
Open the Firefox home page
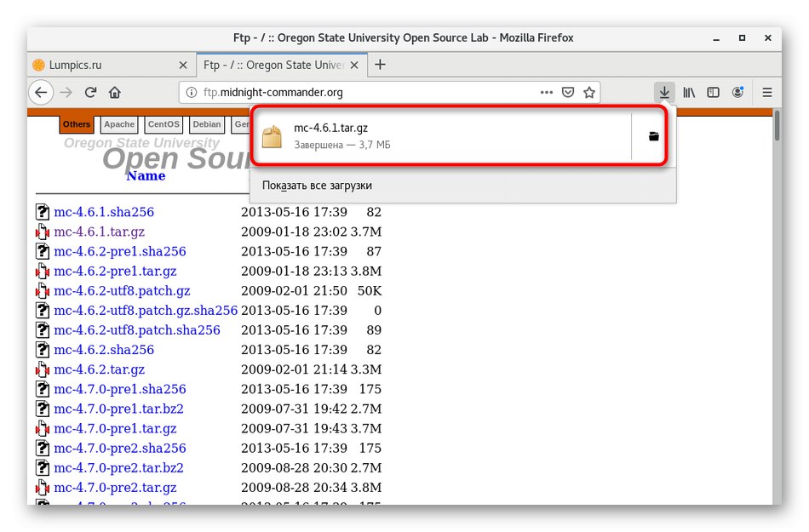(x=115, y=93)
